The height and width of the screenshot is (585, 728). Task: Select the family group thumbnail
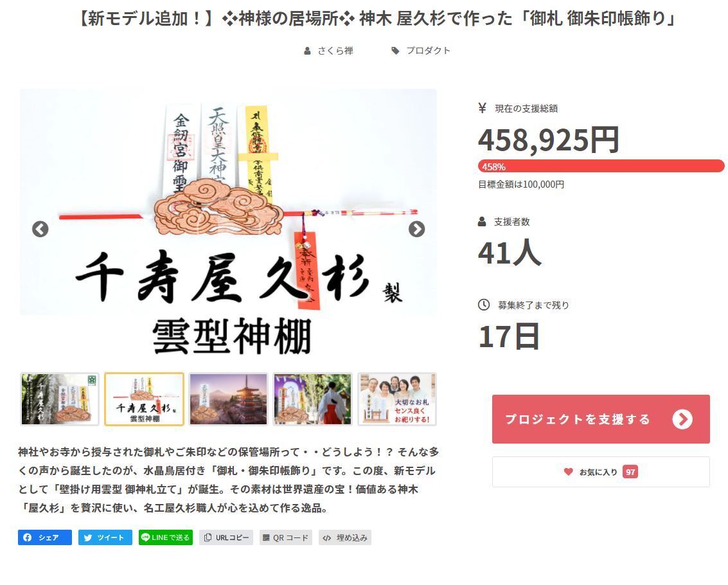(x=397, y=399)
